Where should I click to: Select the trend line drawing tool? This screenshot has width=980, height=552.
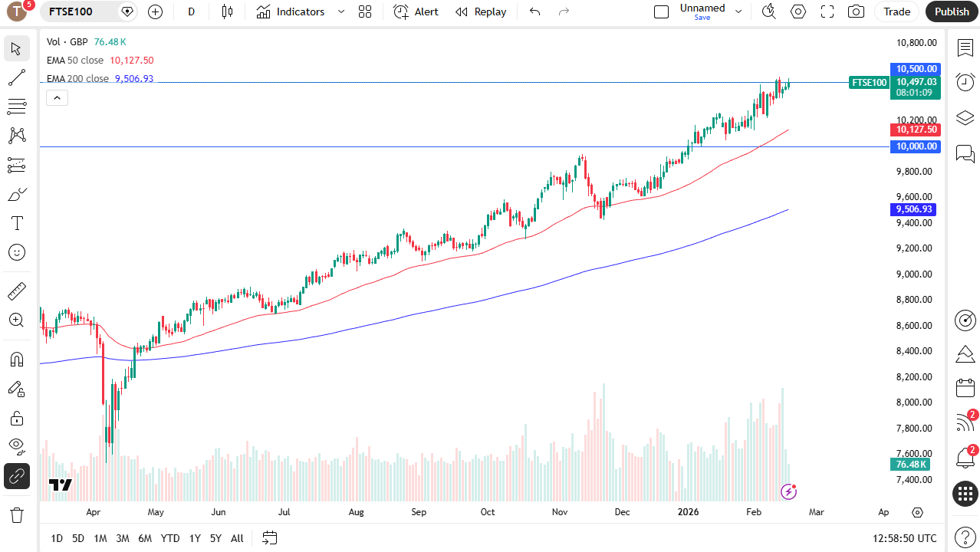tap(16, 77)
